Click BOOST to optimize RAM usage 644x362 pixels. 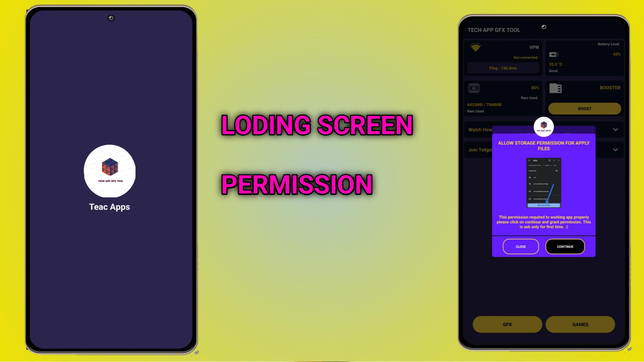pyautogui.click(x=585, y=108)
